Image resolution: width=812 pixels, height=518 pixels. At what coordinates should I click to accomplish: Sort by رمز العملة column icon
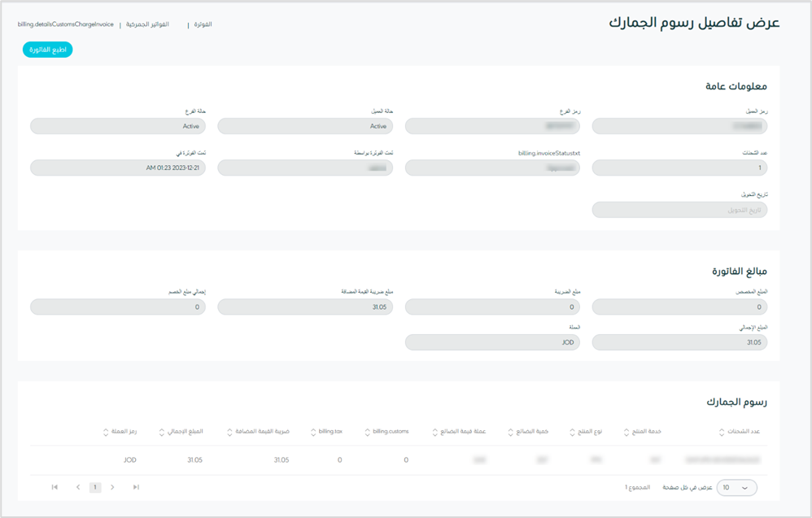[x=105, y=432]
